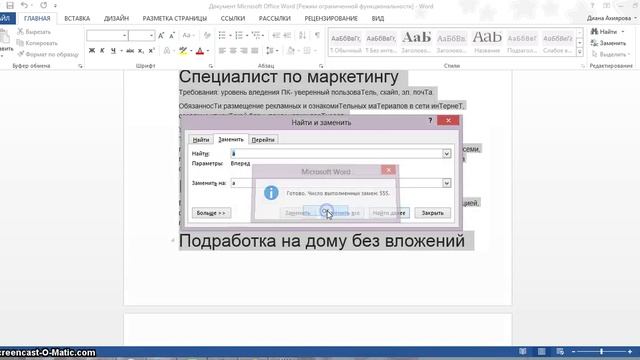This screenshot has width=640, height=360.
Task: Open the ССЫЛКИ ribbon tab
Action: click(233, 18)
